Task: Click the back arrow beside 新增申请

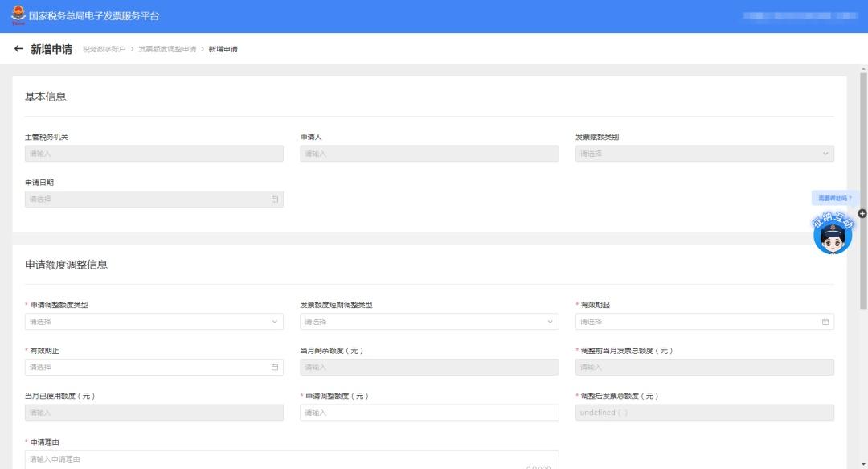Action: click(x=18, y=49)
